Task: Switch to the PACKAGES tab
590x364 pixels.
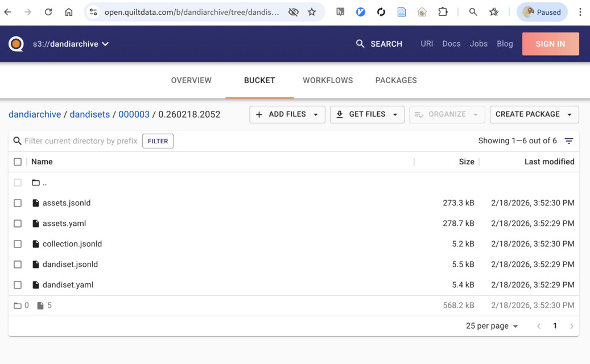Action: click(396, 80)
